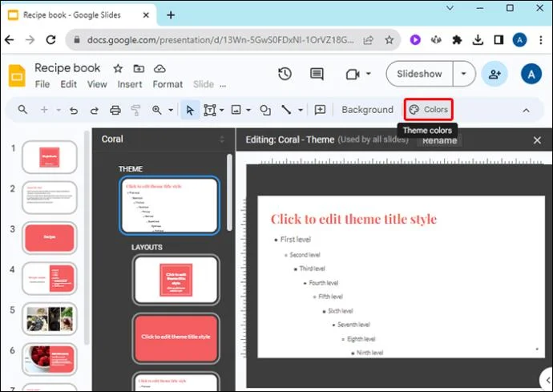Image resolution: width=553 pixels, height=392 pixels.
Task: Open the Edit menu
Action: (68, 84)
